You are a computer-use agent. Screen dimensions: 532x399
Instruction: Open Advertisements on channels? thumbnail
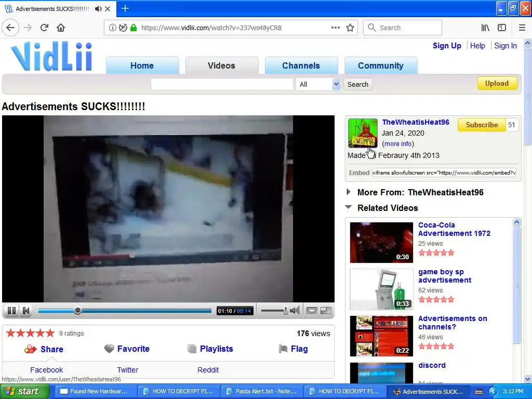381,336
